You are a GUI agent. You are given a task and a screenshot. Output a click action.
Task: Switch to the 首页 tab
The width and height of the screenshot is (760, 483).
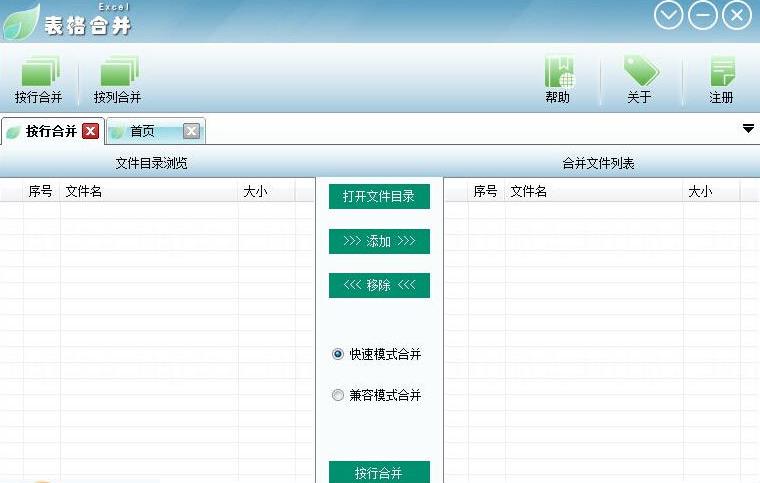pos(143,131)
